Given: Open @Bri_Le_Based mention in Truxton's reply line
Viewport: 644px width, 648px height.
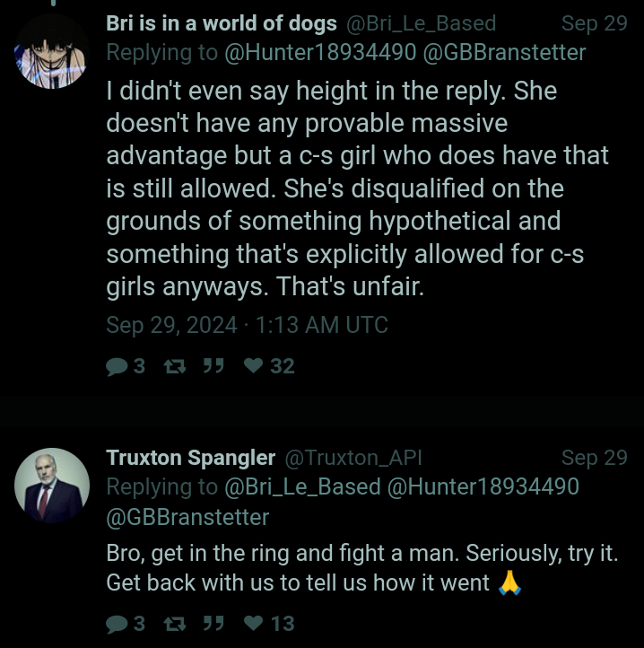Looking at the screenshot, I should pyautogui.click(x=302, y=486).
